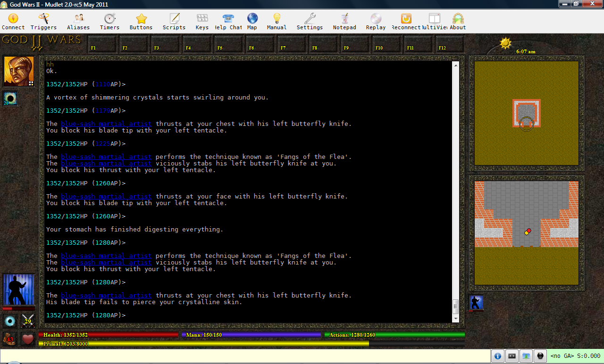Image resolution: width=604 pixels, height=364 pixels.
Task: Click the last blue-sash martial artist link
Action: pyautogui.click(x=106, y=295)
